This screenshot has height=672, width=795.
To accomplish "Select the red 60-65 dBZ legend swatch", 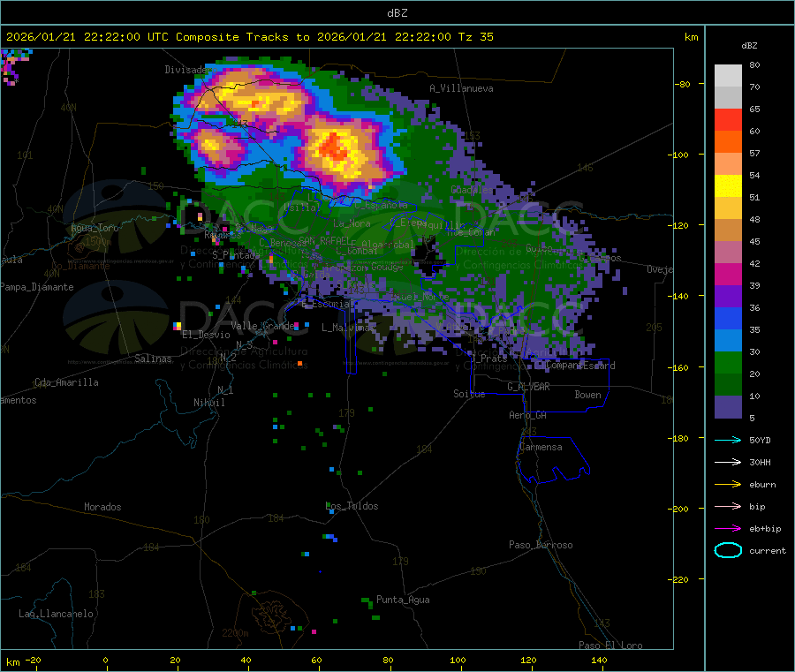I will (728, 119).
